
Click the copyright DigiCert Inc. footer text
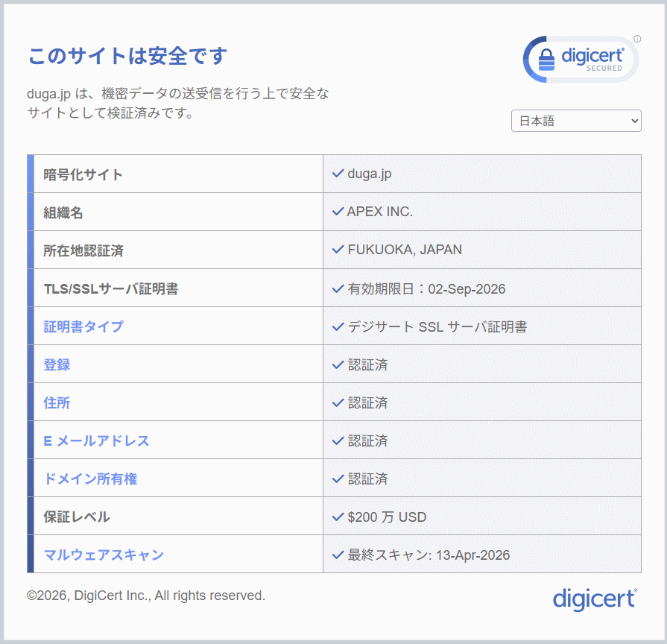[x=146, y=596]
